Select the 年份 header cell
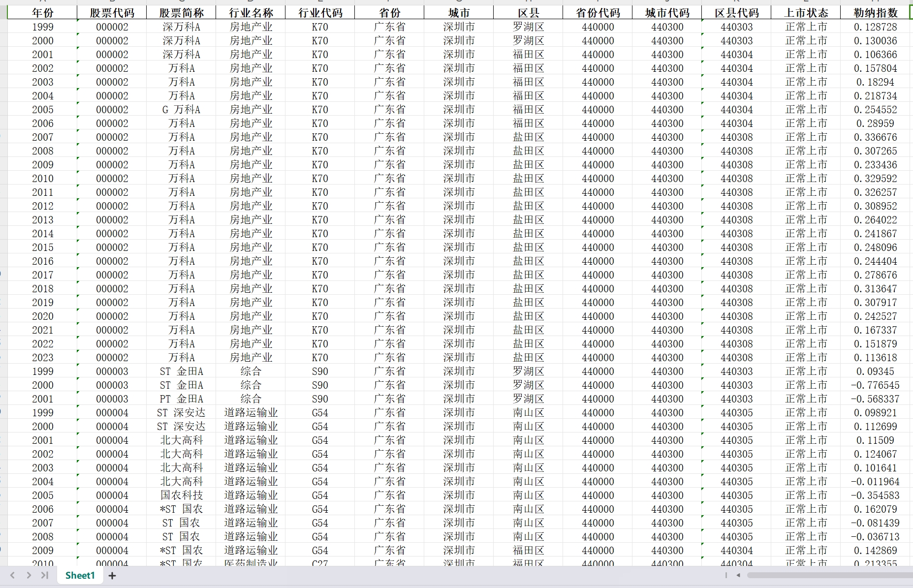Image resolution: width=913 pixels, height=588 pixels. coord(42,13)
